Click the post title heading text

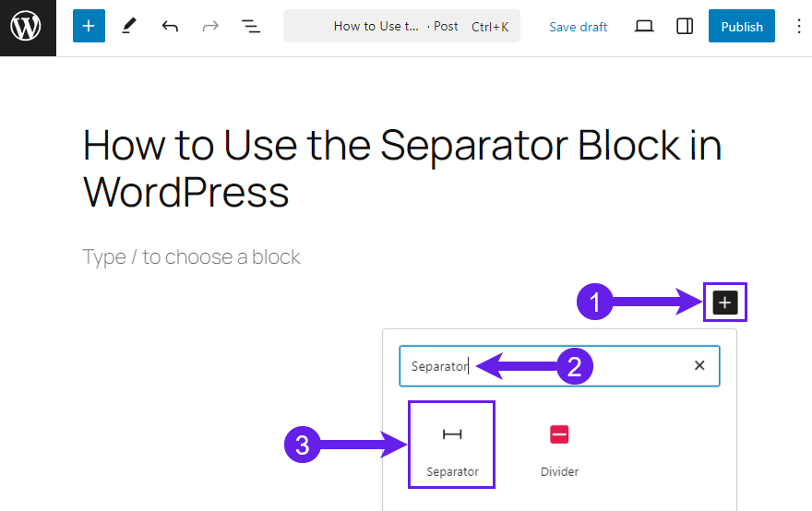tap(402, 168)
